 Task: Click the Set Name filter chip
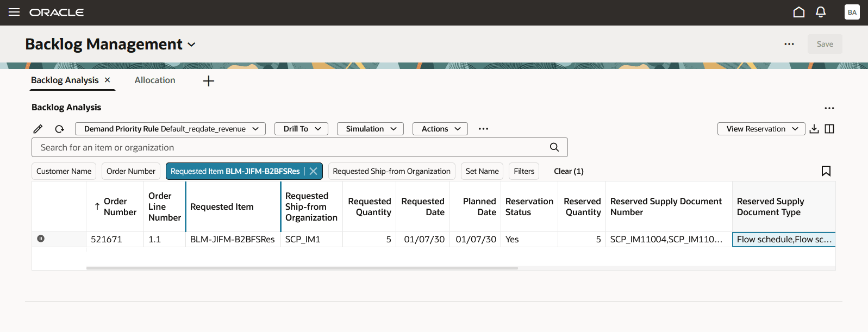click(482, 171)
